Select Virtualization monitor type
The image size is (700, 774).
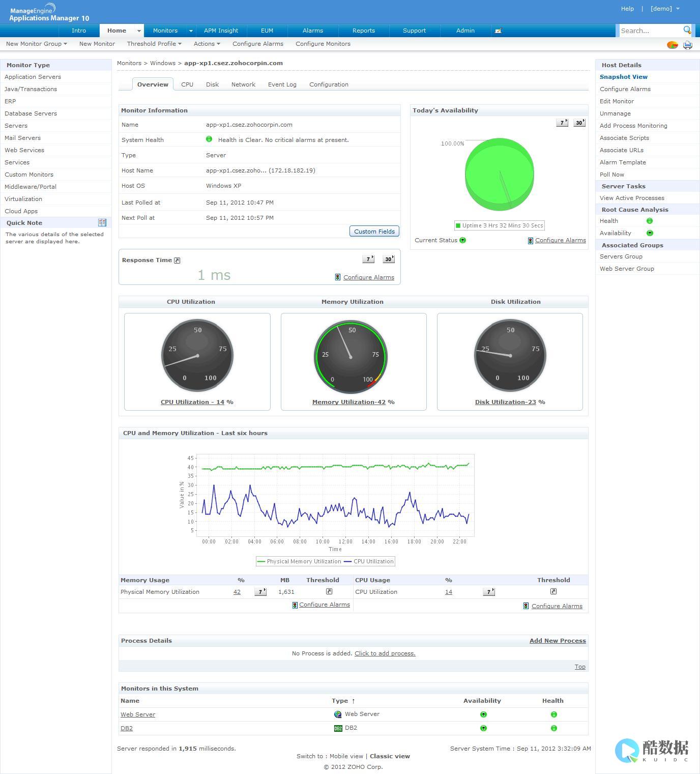(23, 199)
